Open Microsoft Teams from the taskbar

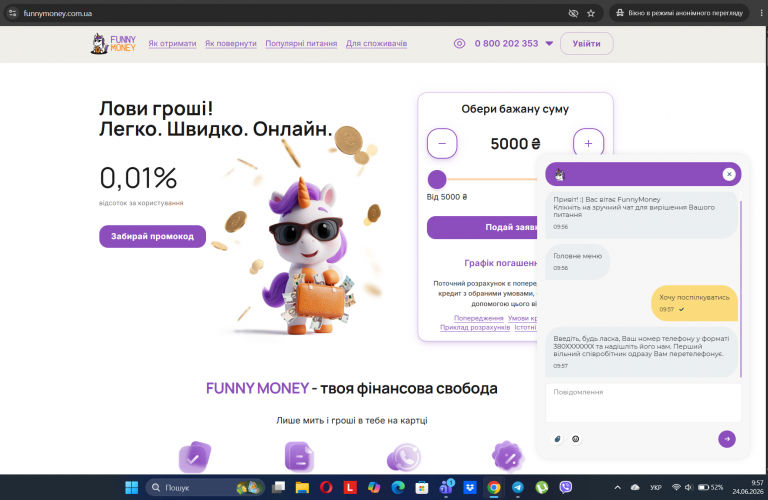(447, 487)
